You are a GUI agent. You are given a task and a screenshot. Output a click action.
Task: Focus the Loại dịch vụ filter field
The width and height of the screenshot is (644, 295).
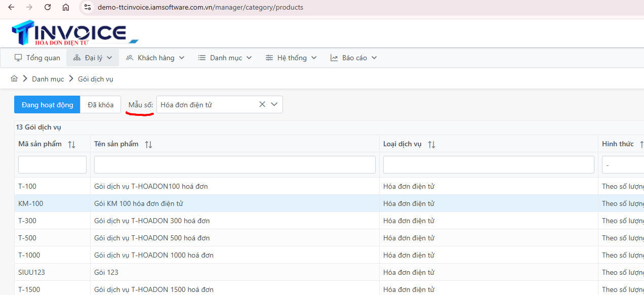pyautogui.click(x=489, y=165)
